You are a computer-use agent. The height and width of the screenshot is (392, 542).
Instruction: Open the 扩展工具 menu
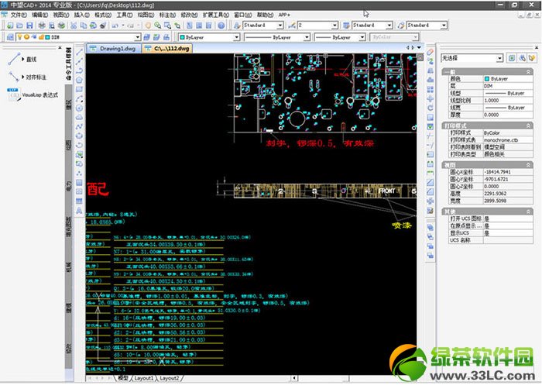216,15
